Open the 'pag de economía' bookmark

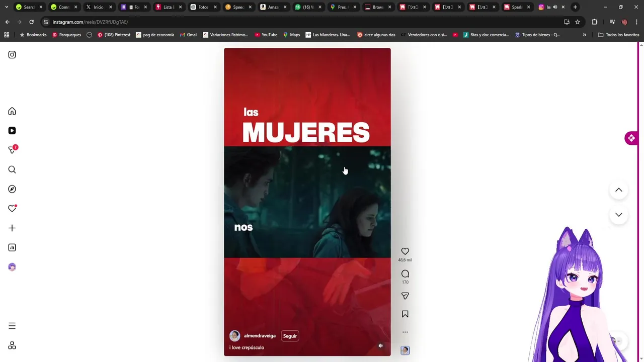tap(155, 35)
